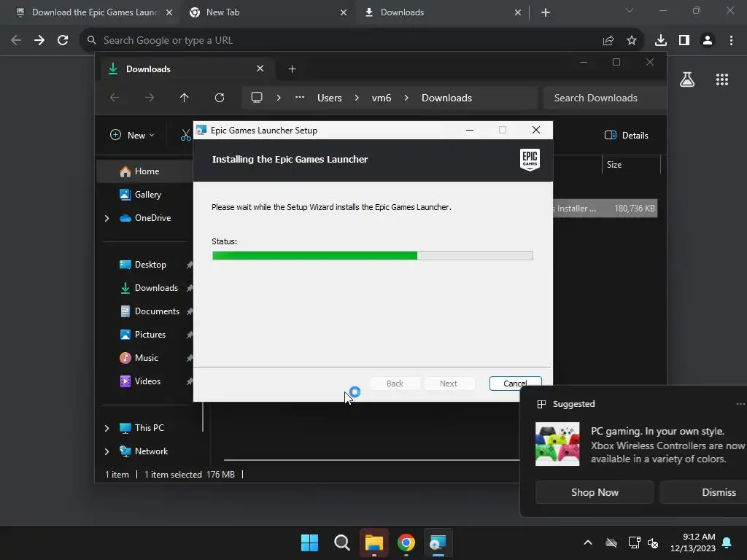Go forward in Chrome
The height and width of the screenshot is (560, 747).
(39, 41)
